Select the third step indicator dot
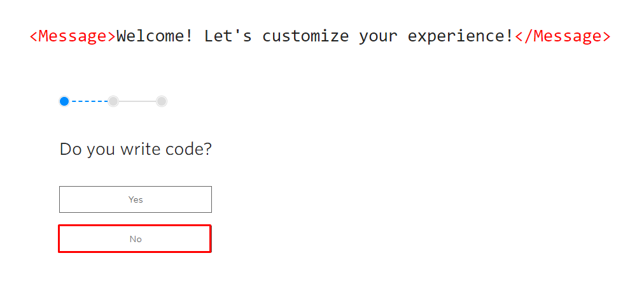 click(x=162, y=101)
